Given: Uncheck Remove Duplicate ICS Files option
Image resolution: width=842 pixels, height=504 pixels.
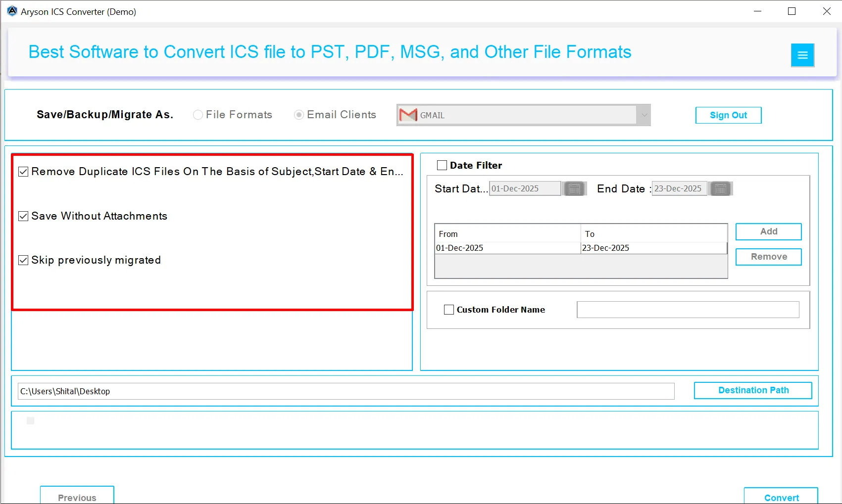Looking at the screenshot, I should pos(23,172).
